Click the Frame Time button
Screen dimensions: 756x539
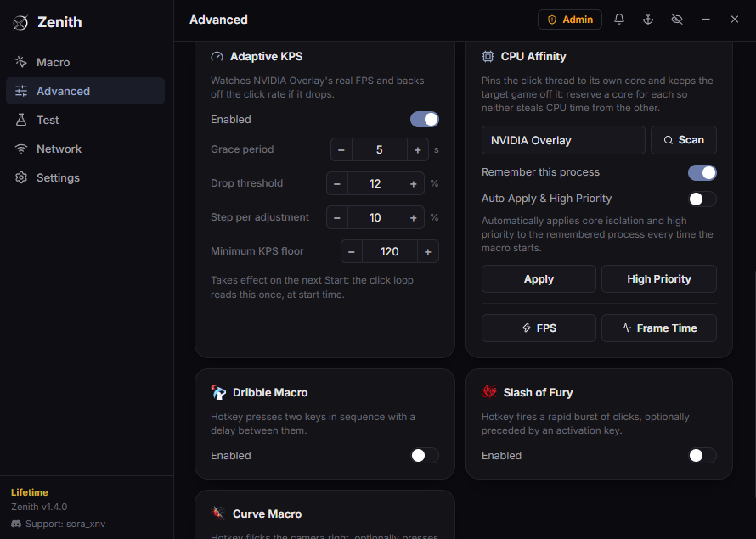pyautogui.click(x=659, y=328)
